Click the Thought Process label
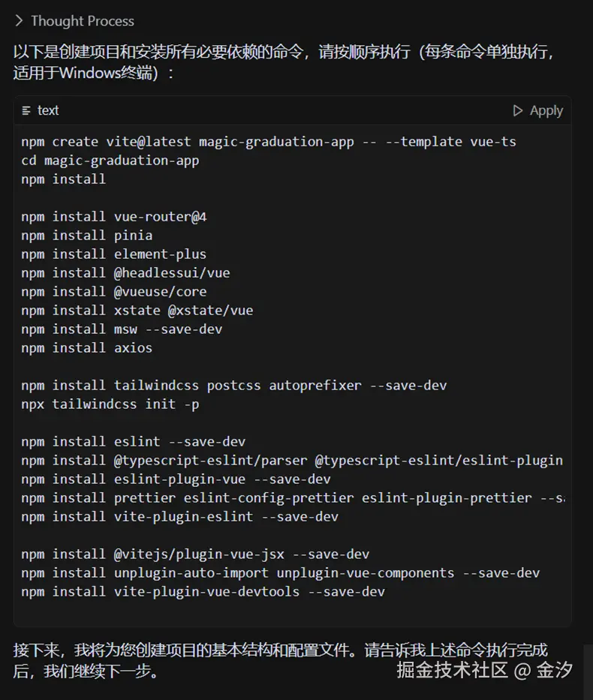Image resolution: width=593 pixels, height=700 pixels. pos(83,21)
